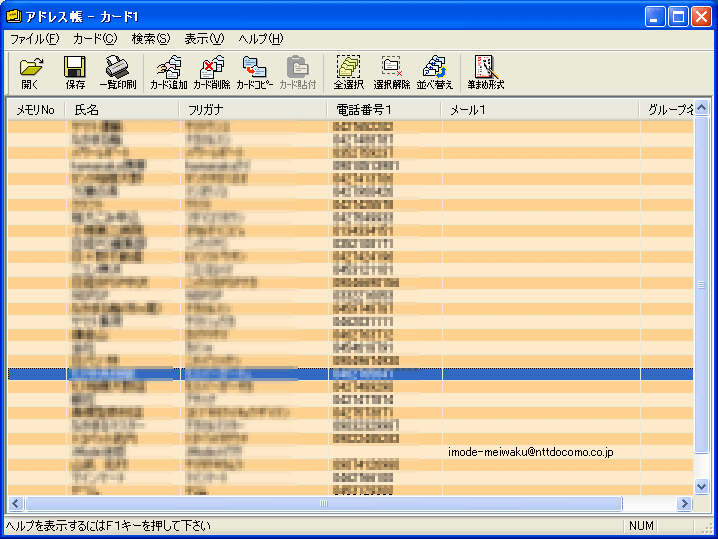Open the カード(C) menu
The height and width of the screenshot is (539, 718).
[x=95, y=38]
